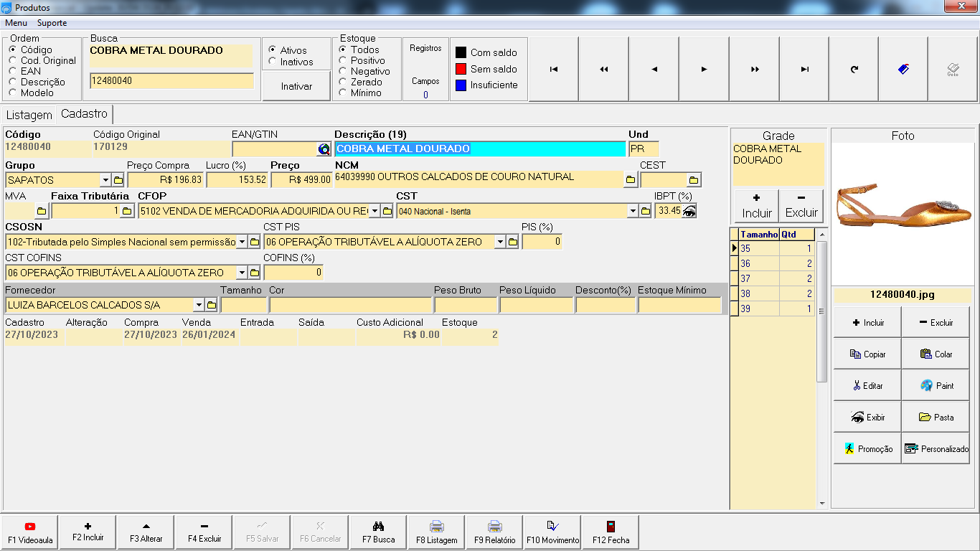This screenshot has height=551, width=980.
Task: Switch to the Listagem tab
Action: (x=29, y=115)
